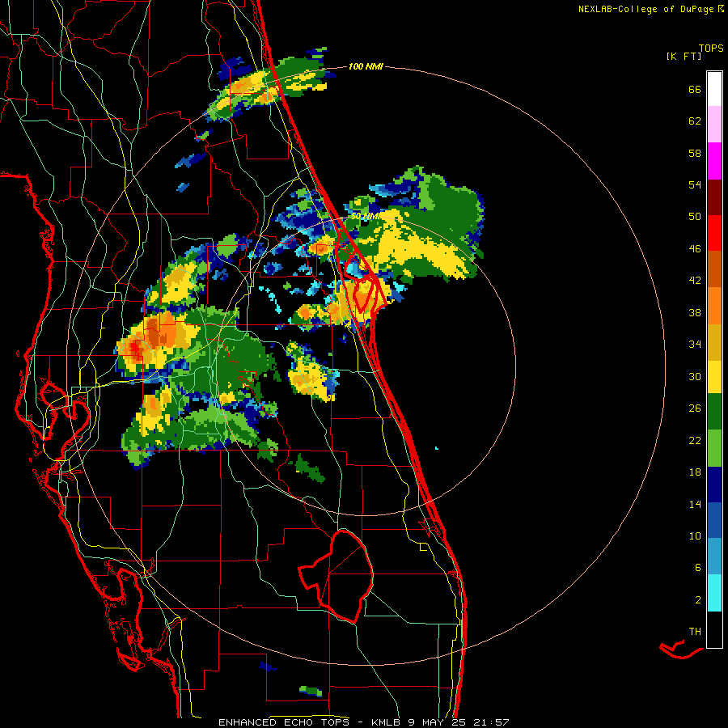This screenshot has width=728, height=728.
Task: Click the Enhanced Echo Tops KMLB caption
Action: point(363,722)
